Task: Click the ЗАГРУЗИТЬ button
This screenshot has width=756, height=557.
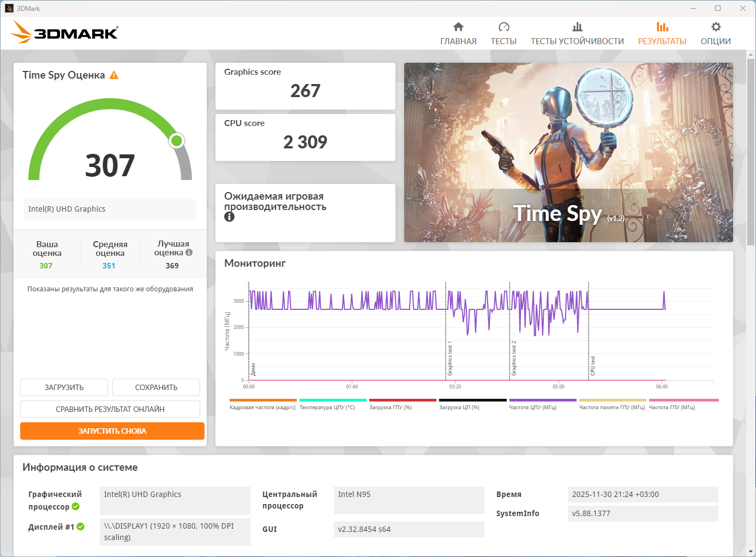Action: tap(64, 387)
